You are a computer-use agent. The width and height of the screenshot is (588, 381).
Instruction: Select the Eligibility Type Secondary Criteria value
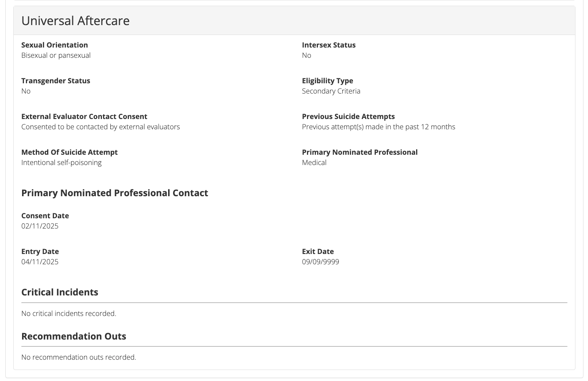[331, 91]
